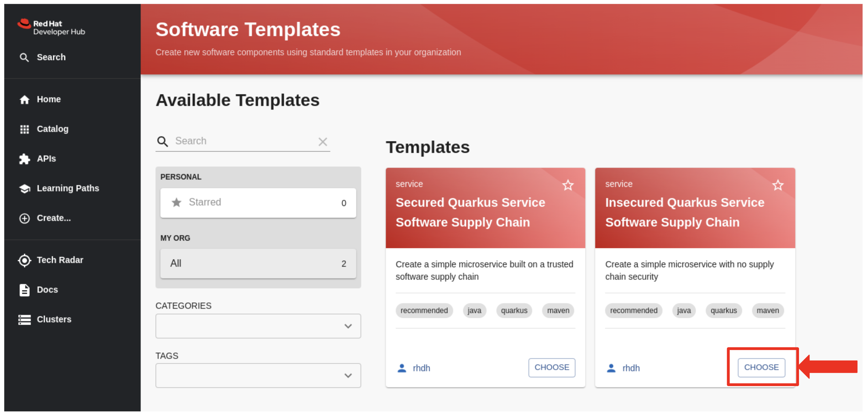Click the sidebar Search magnifier icon
The image size is (868, 419).
click(x=24, y=57)
